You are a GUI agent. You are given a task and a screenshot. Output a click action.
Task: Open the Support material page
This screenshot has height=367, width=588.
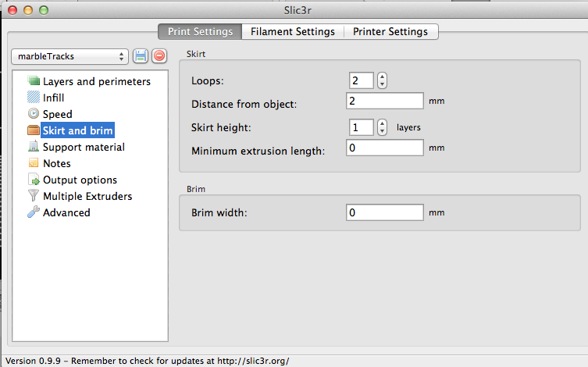click(84, 147)
